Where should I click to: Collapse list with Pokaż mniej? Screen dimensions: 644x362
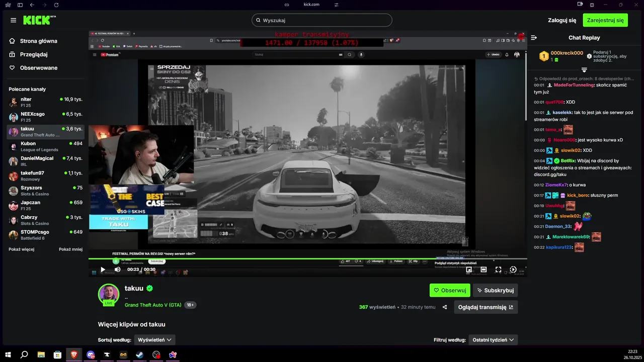(70, 249)
